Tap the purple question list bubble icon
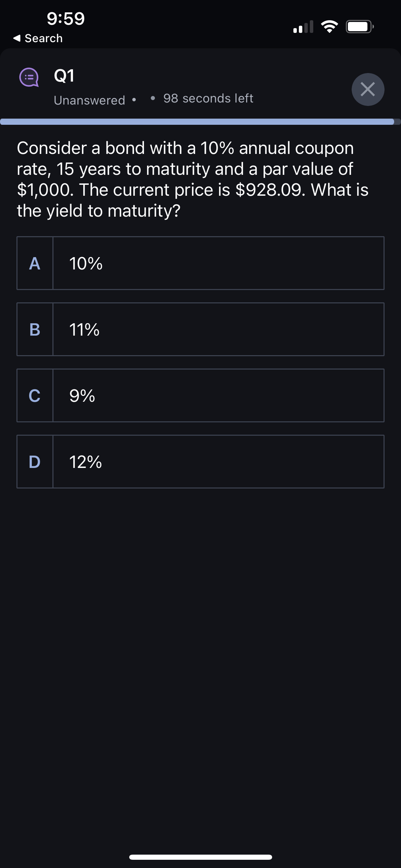 29,77
